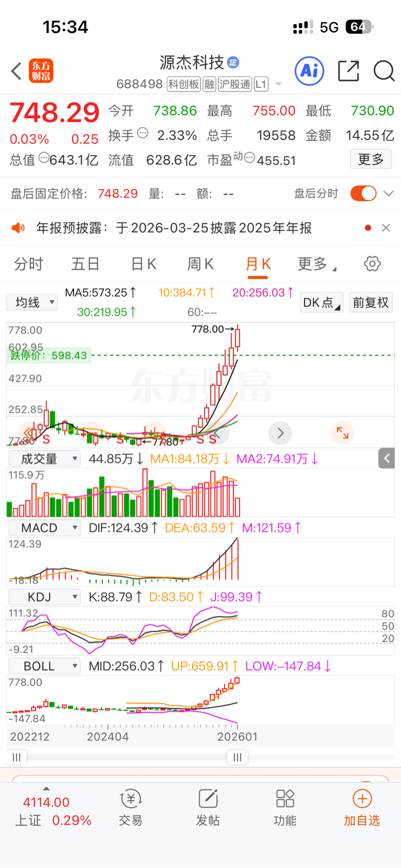Tap the stock code 688498
Image resolution: width=401 pixels, height=868 pixels.
[x=139, y=84]
